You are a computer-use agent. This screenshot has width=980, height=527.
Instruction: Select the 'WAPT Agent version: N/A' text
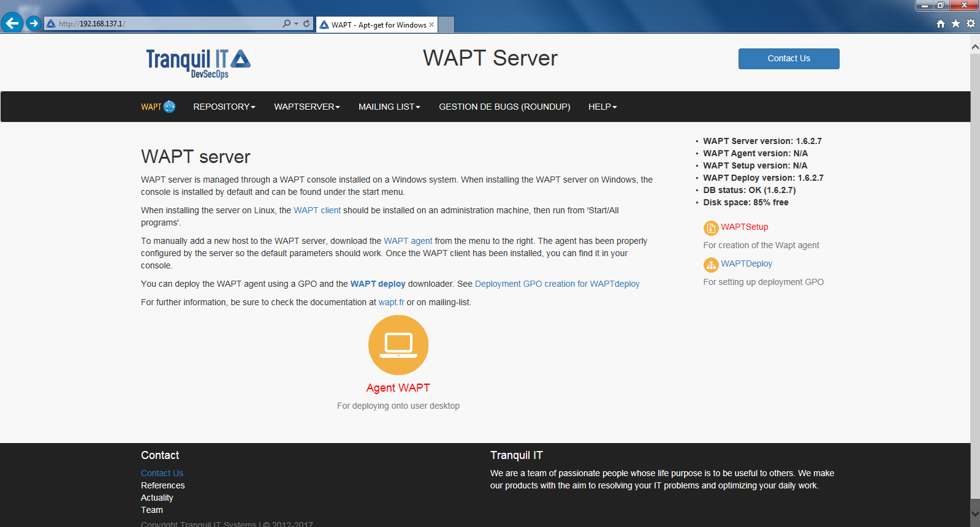(756, 153)
